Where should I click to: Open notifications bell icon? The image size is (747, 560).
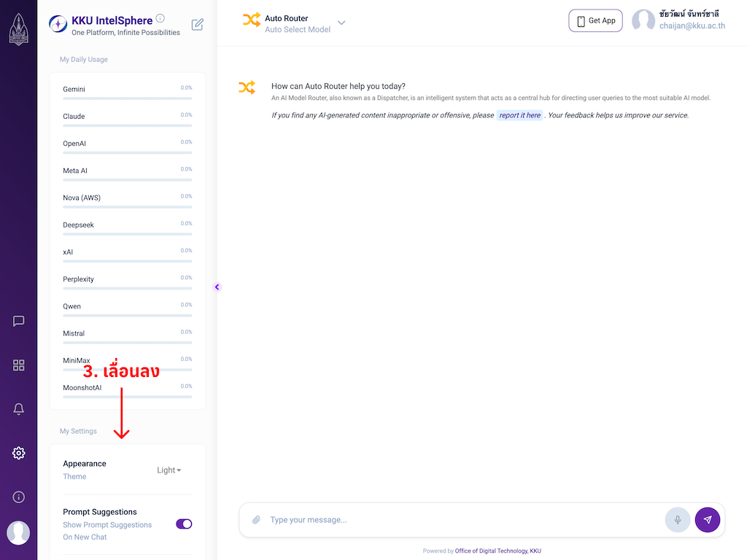pyautogui.click(x=18, y=409)
